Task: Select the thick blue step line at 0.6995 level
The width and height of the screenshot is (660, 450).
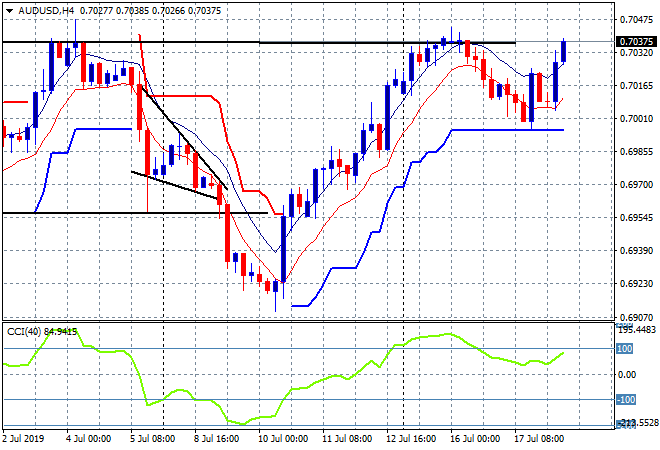Action: [507, 130]
